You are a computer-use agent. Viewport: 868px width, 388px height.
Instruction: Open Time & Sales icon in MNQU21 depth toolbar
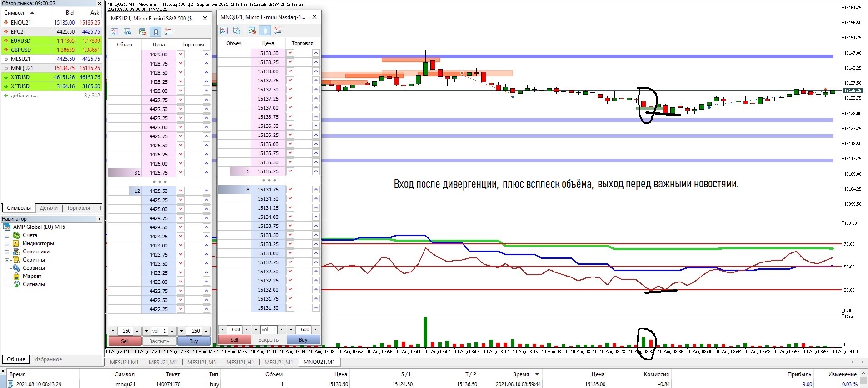237,30
